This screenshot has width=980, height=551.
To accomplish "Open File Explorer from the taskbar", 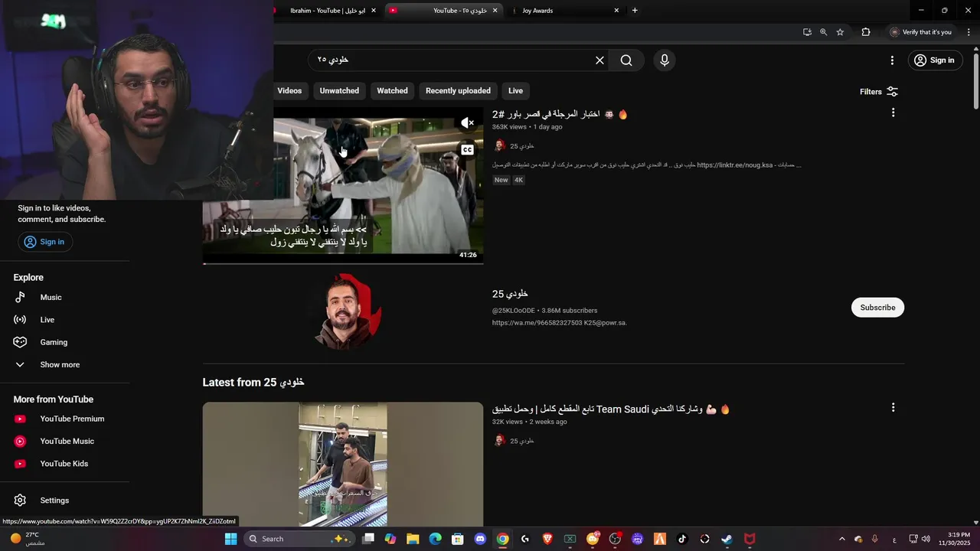I will click(413, 539).
